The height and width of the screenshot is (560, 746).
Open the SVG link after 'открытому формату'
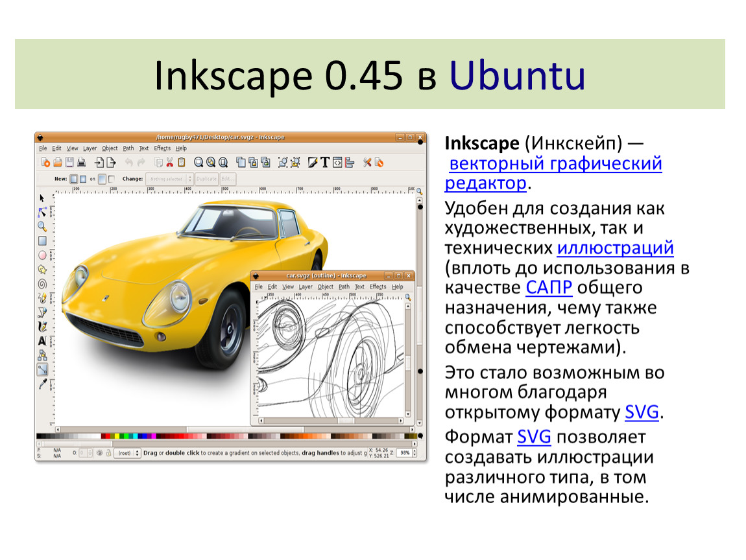coord(642,412)
